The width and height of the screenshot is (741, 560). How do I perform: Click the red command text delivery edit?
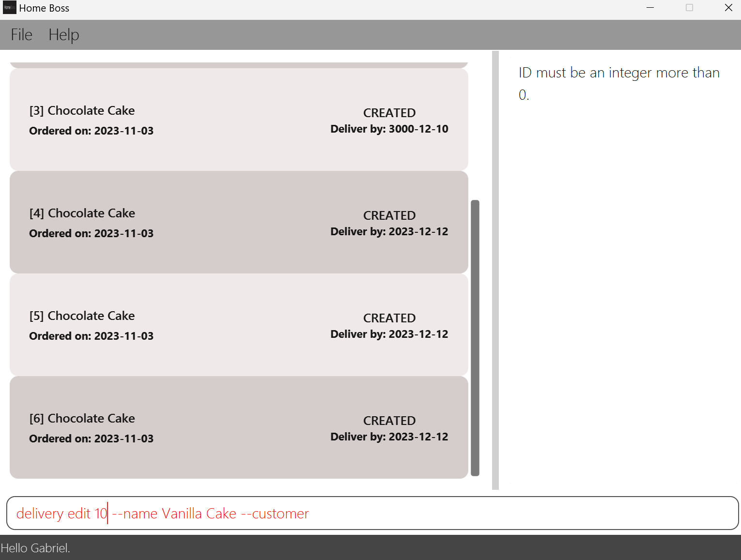(55, 513)
